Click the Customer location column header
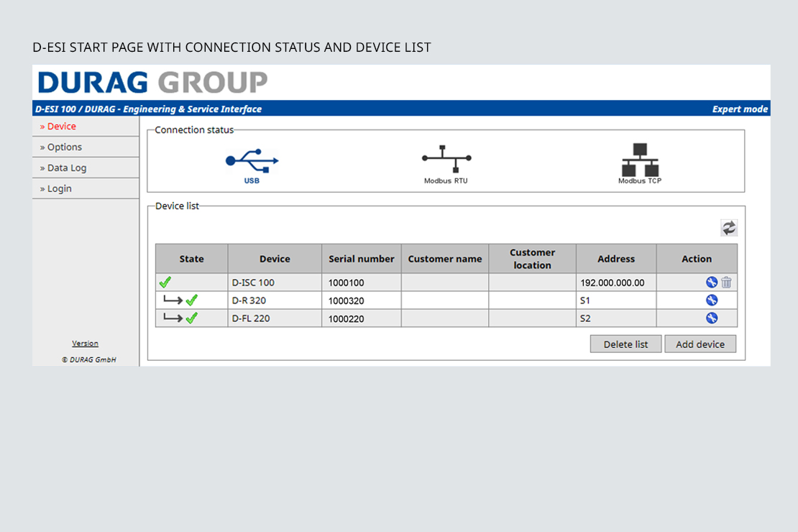Viewport: 798px width, 532px height. click(532, 259)
